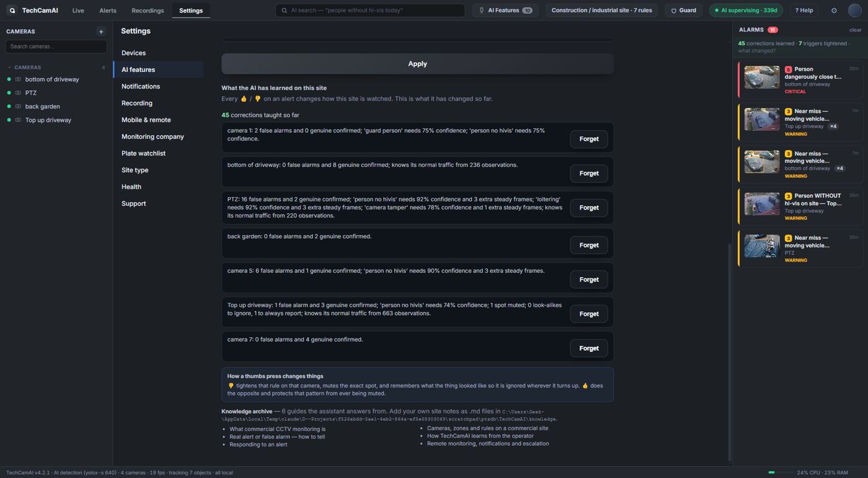Click the settings page vertical scrollbar

729,352
